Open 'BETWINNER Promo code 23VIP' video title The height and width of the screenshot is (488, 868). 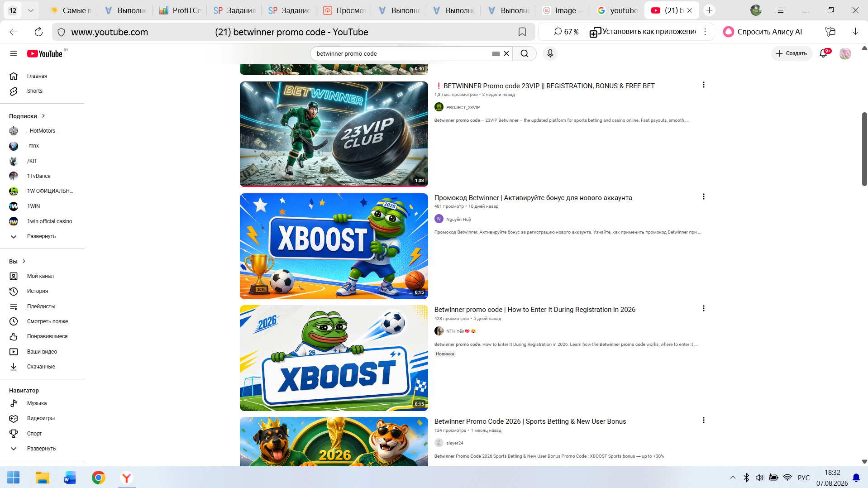tap(545, 86)
